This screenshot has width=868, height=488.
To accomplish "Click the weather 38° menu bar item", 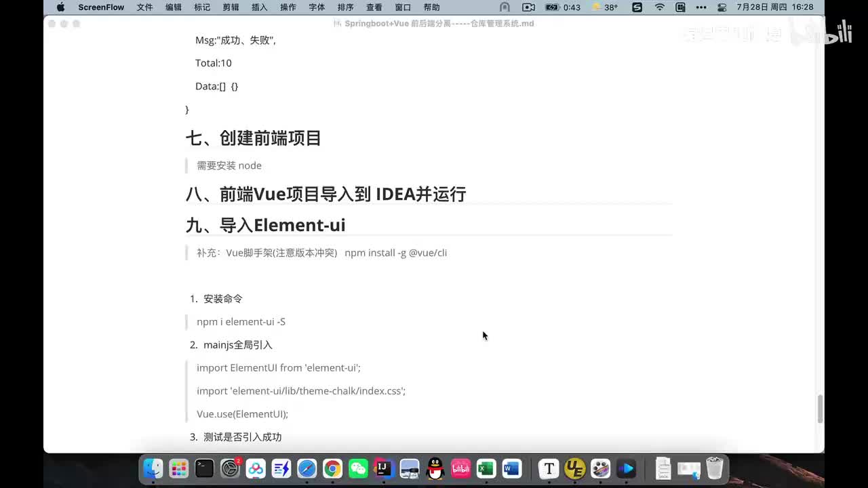I will click(x=605, y=7).
